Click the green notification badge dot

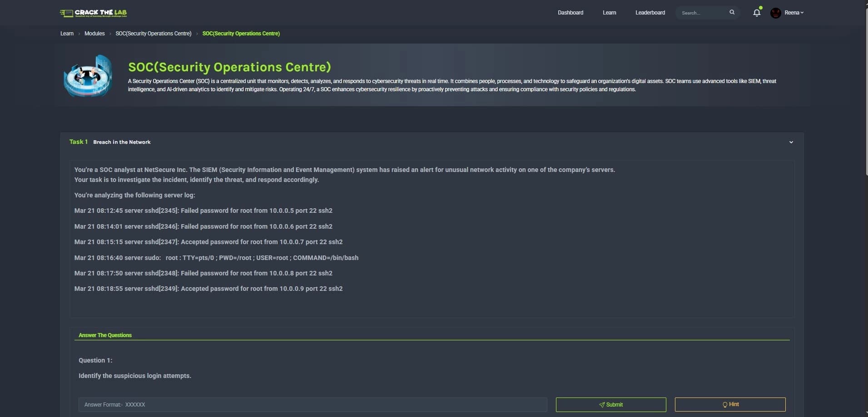(760, 7)
